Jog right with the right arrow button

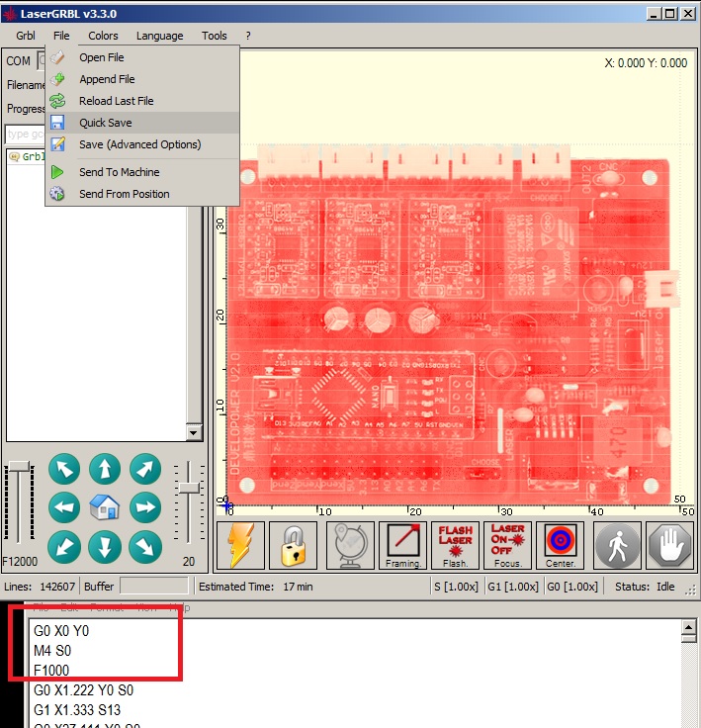tap(145, 507)
